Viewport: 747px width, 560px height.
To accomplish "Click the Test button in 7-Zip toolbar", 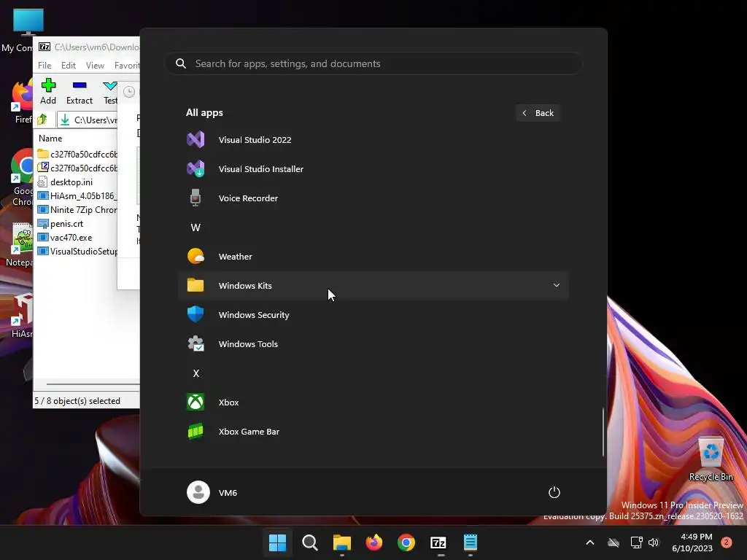I will pyautogui.click(x=110, y=91).
